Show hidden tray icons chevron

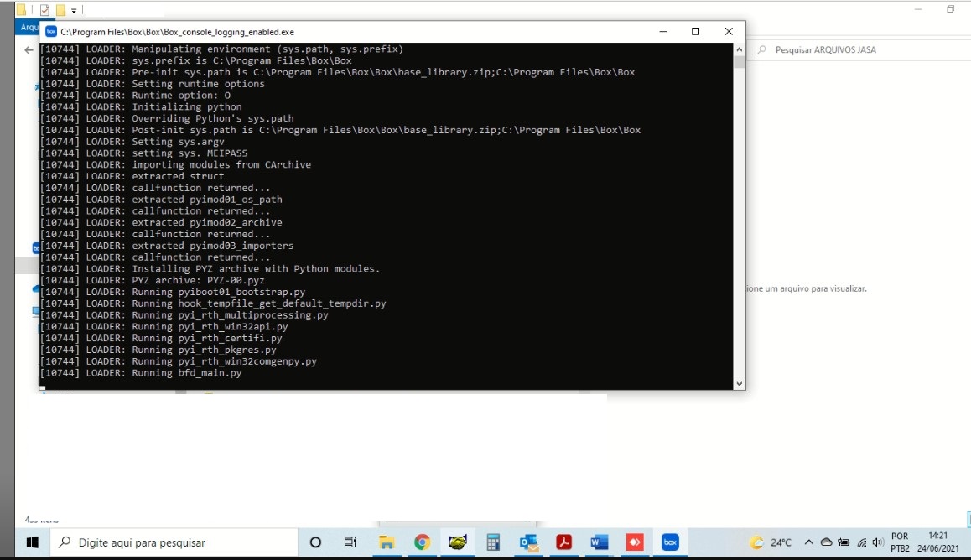[809, 542]
